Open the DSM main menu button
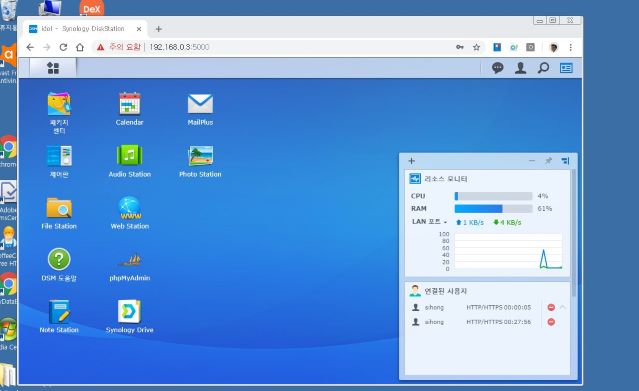Image resolution: width=639 pixels, height=391 pixels. coord(53,68)
